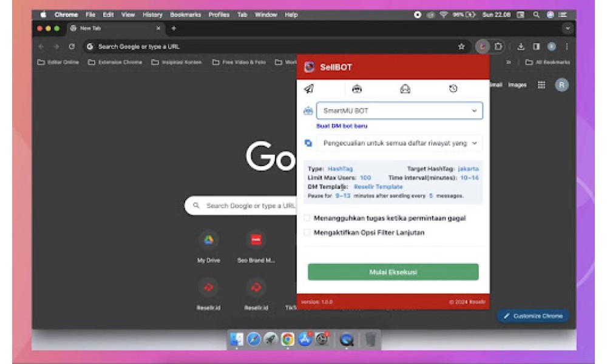The image size is (607, 364).
Task: Enable Menangguhkan tugas ketika permintaan gagal checkbox
Action: (x=307, y=218)
